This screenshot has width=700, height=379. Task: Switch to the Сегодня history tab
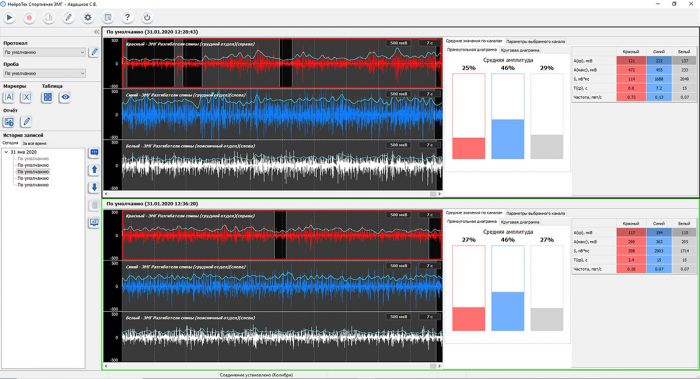tap(10, 143)
